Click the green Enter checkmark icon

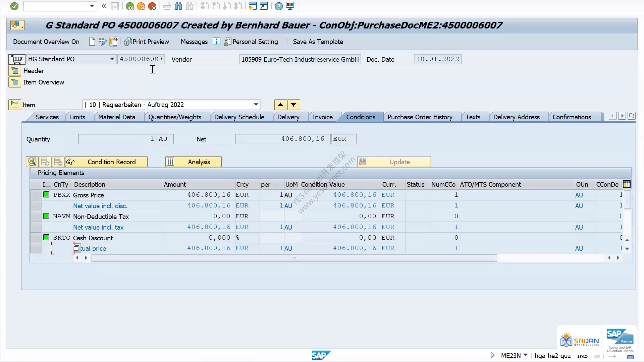[14, 6]
